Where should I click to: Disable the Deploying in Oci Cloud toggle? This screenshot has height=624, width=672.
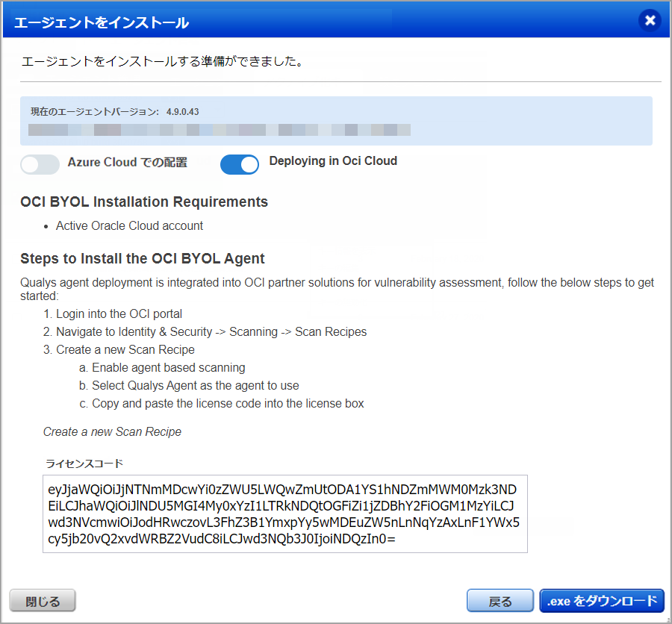239,164
